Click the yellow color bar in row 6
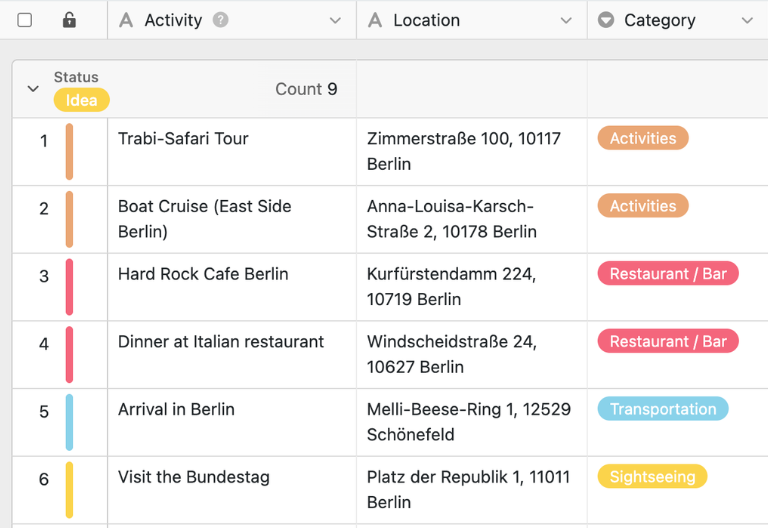768x528 pixels. click(70, 490)
